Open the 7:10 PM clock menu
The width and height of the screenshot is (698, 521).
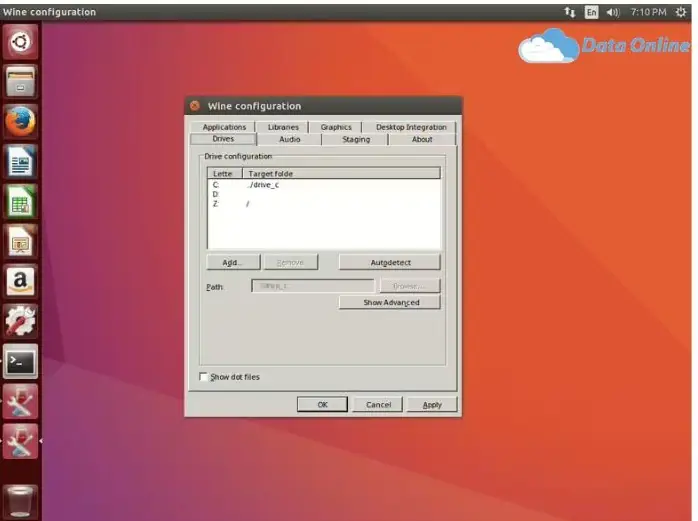648,12
